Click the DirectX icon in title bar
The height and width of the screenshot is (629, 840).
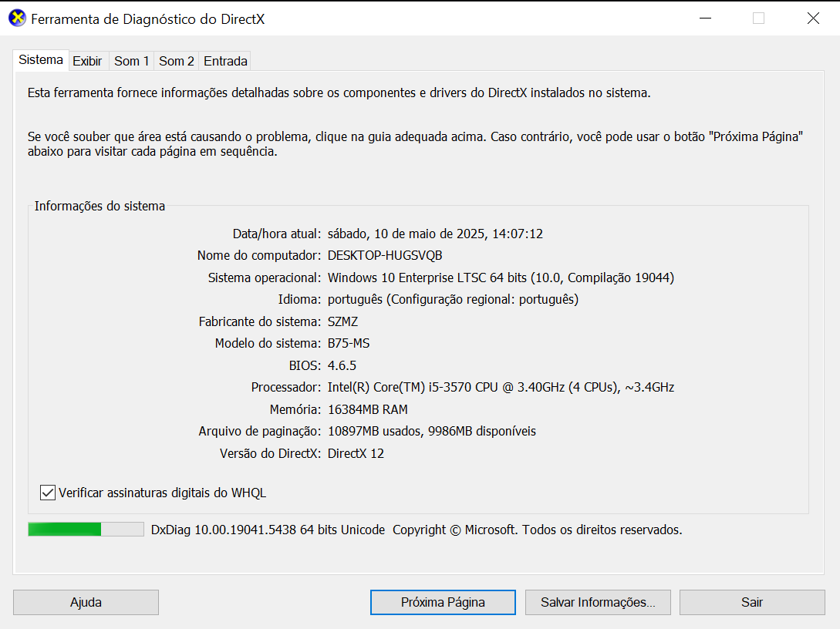pyautogui.click(x=17, y=18)
